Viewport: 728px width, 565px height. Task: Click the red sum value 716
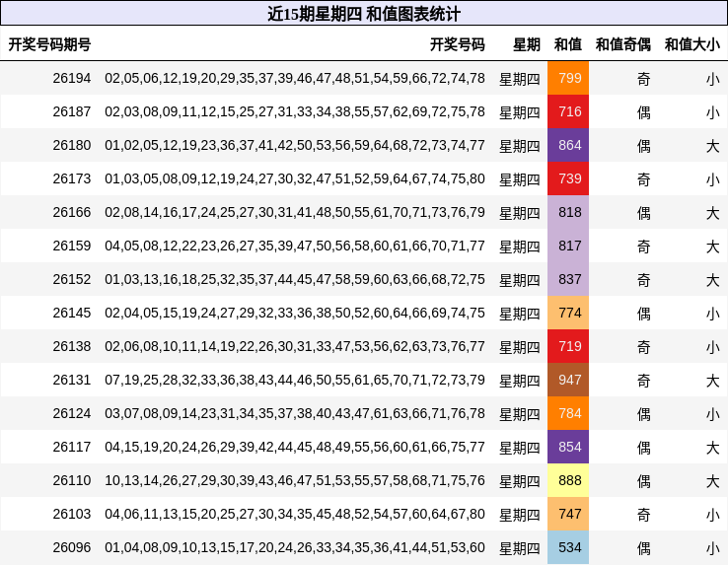(568, 111)
